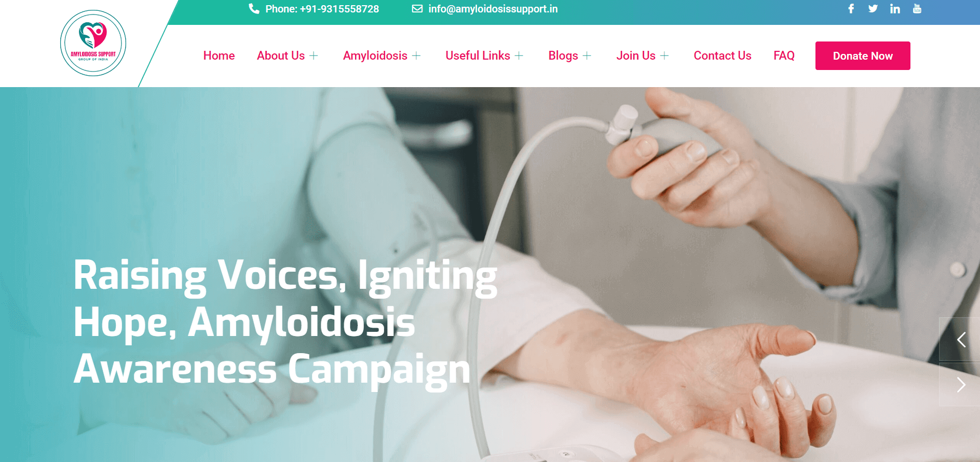Expand the About Us plus icon
980x462 pixels.
[x=314, y=56]
